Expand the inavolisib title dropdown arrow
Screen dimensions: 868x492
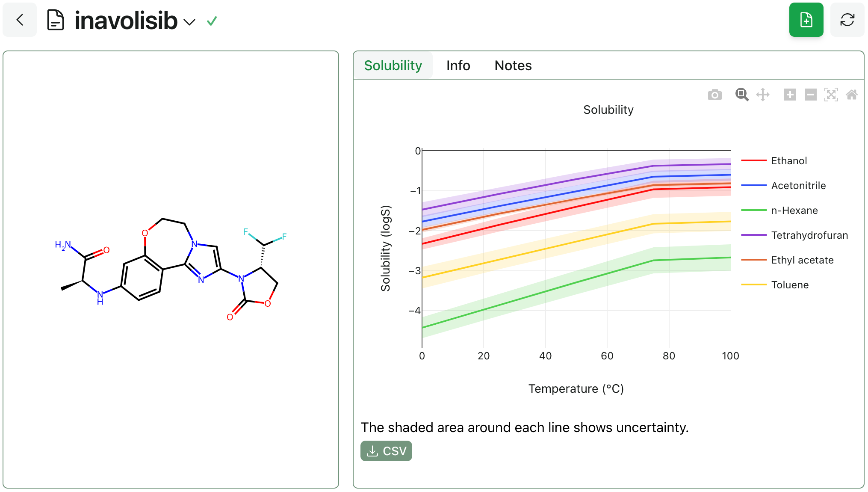[189, 22]
